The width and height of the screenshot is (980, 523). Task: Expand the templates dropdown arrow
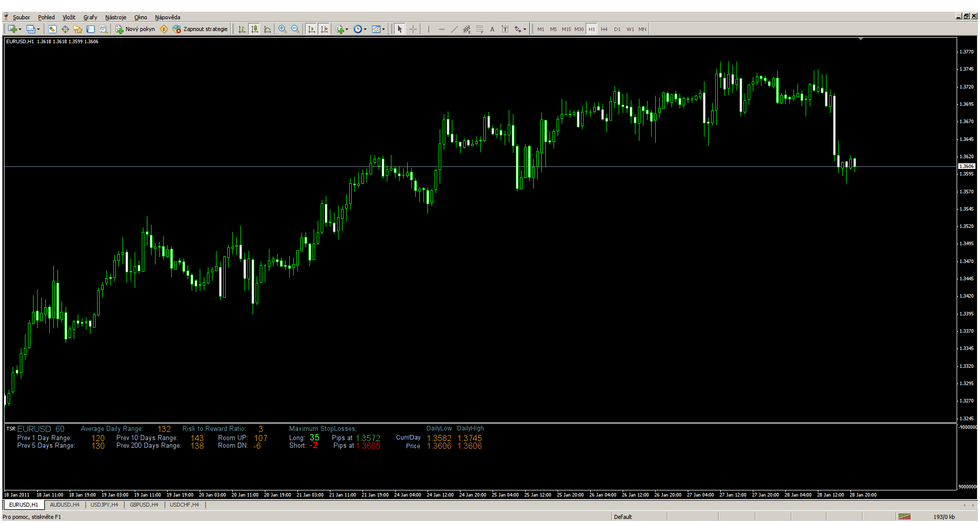tap(384, 29)
